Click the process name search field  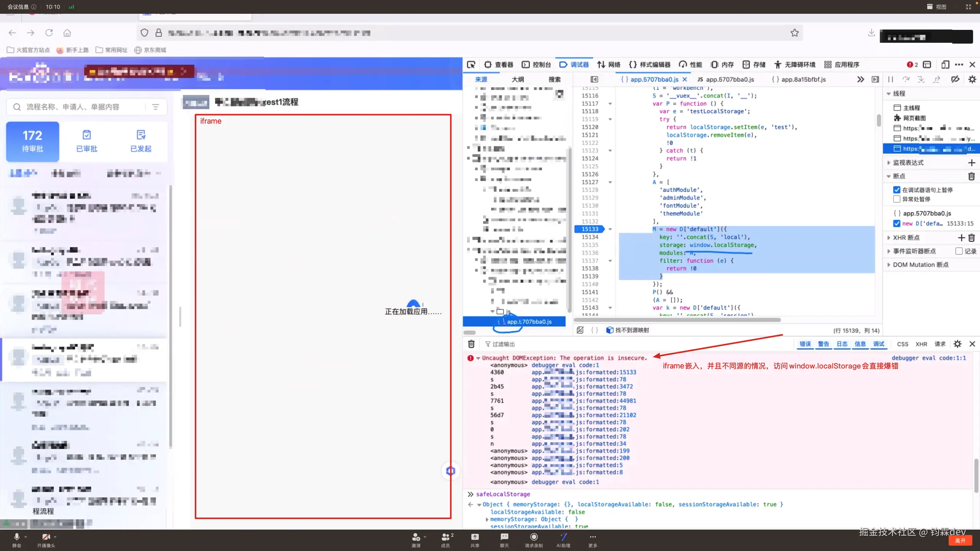[x=77, y=107]
